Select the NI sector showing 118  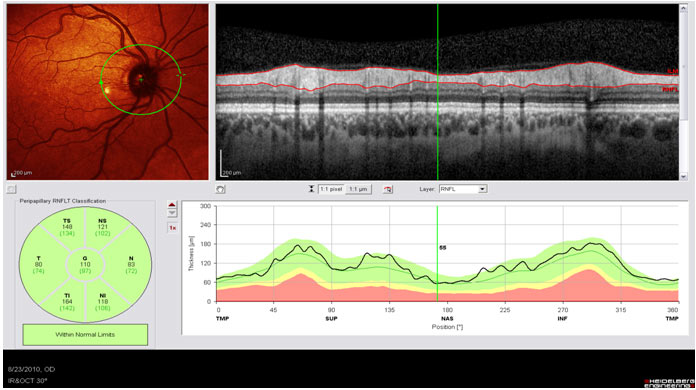[x=103, y=302]
